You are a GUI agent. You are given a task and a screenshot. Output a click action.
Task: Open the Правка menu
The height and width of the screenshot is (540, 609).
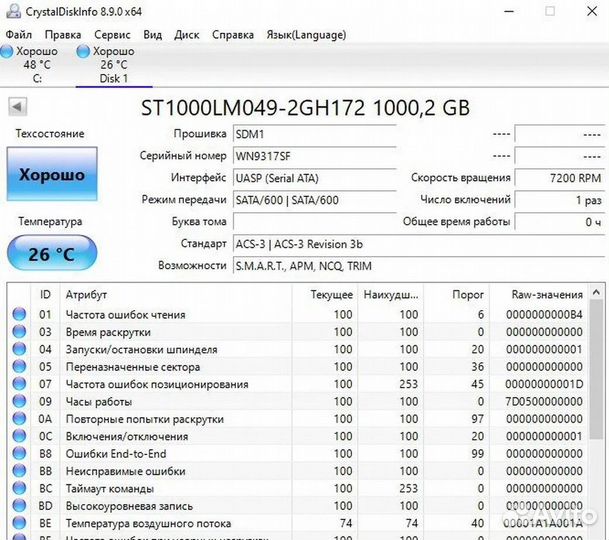(63, 35)
